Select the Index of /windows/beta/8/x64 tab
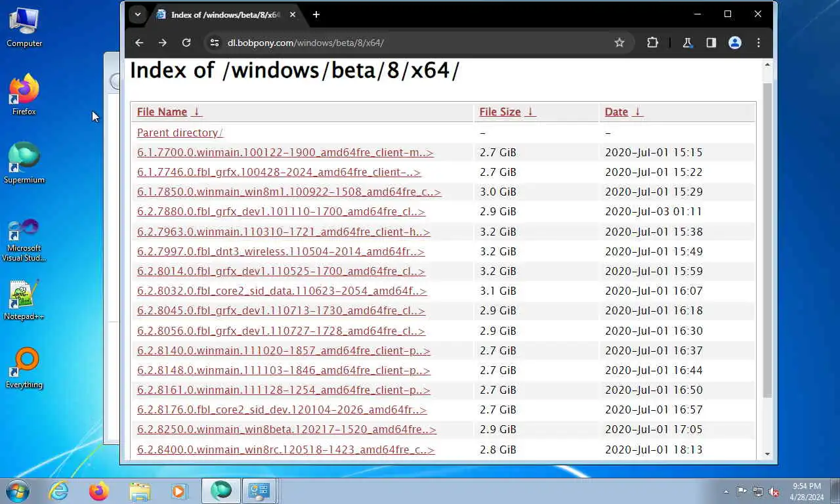This screenshot has width=840, height=504. pyautogui.click(x=226, y=14)
